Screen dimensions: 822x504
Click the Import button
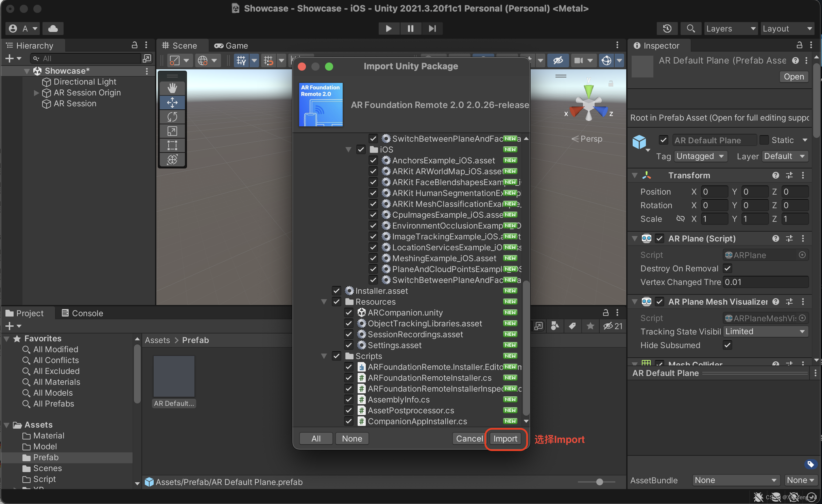tap(505, 438)
